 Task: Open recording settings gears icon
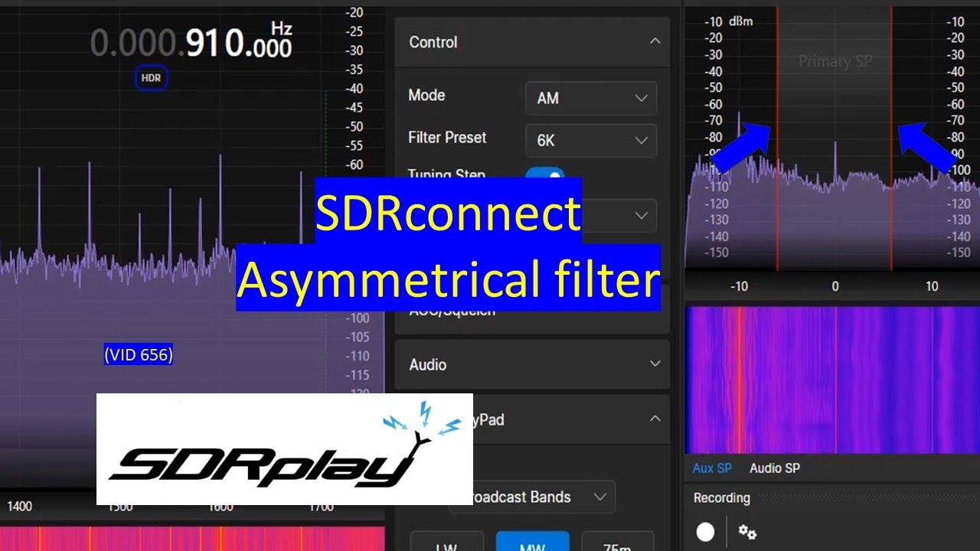click(746, 532)
